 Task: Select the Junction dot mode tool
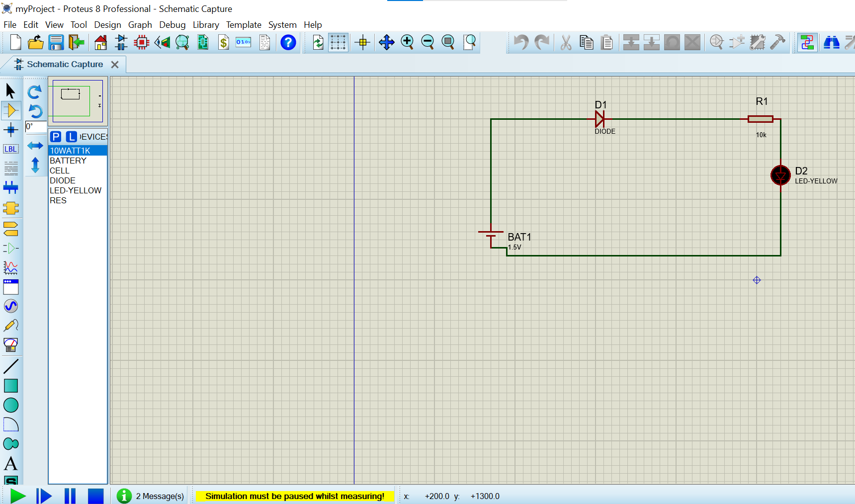point(11,130)
